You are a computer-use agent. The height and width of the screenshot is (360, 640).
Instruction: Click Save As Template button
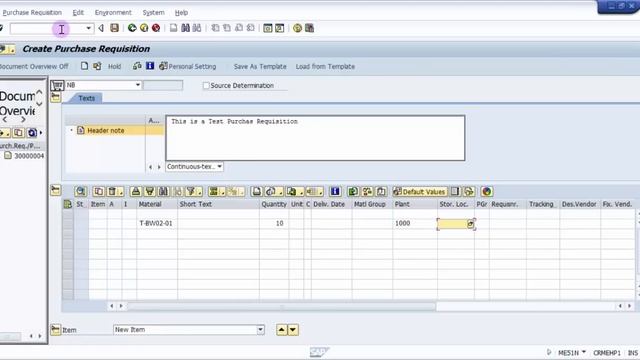pos(260,67)
